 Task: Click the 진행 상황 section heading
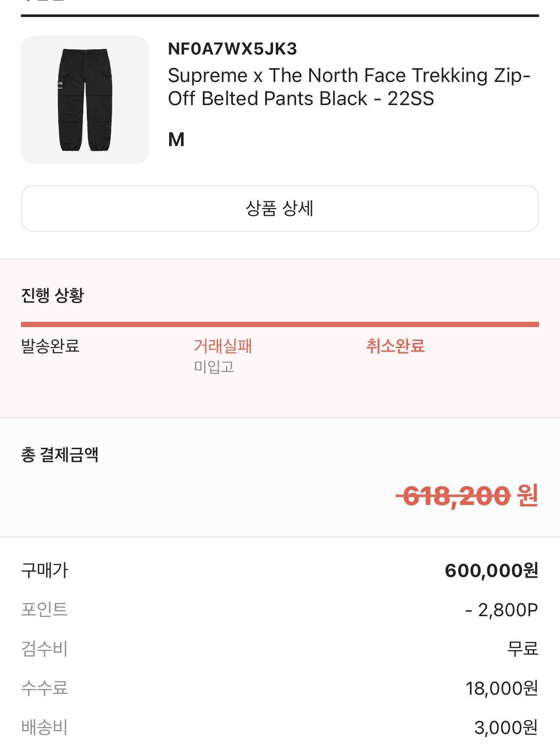click(52, 295)
